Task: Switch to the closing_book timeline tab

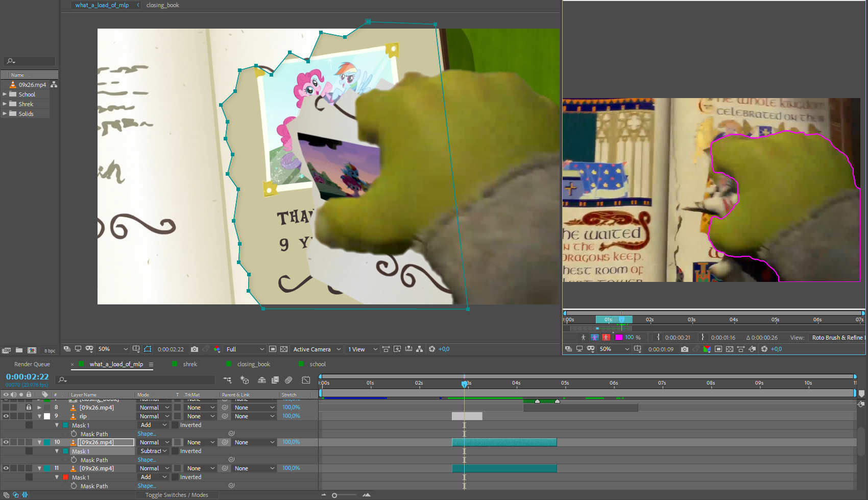Action: point(254,364)
